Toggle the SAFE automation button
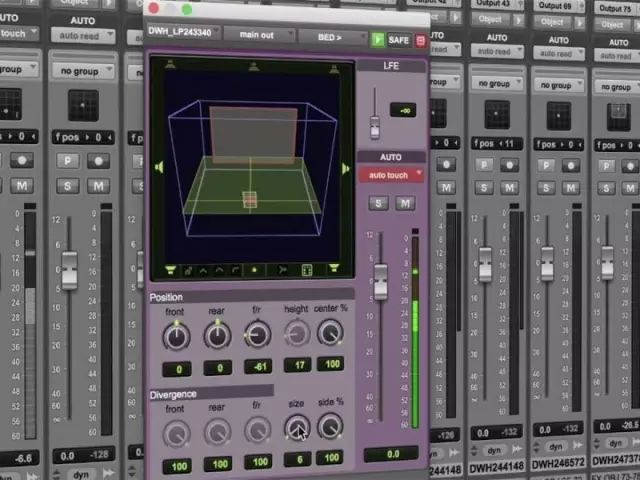Viewport: 640px width, 480px height. 399,40
